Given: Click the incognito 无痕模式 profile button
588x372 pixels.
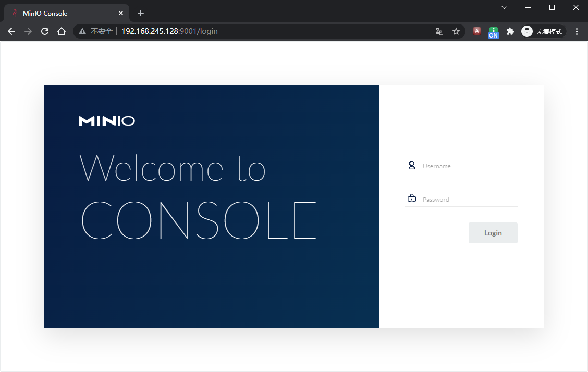Looking at the screenshot, I should (543, 31).
